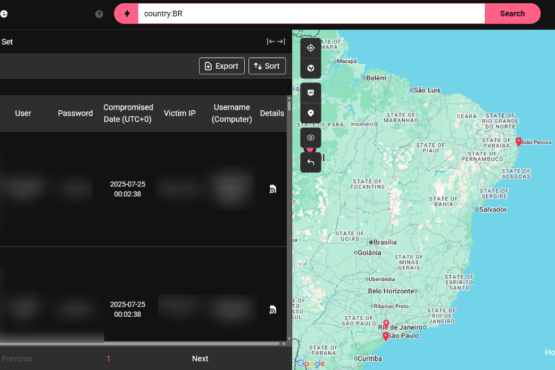Click the São Paulo map marker
Image resolution: width=555 pixels, height=370 pixels.
tap(385, 336)
